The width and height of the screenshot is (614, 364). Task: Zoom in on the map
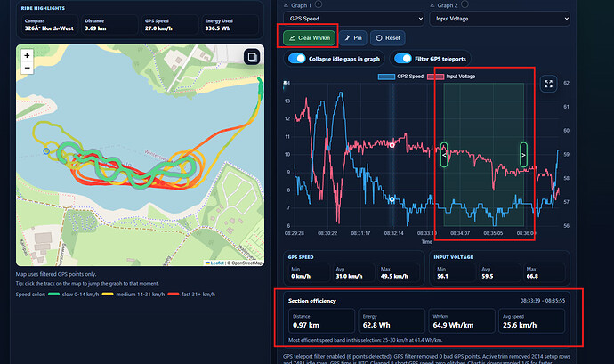[x=27, y=56]
